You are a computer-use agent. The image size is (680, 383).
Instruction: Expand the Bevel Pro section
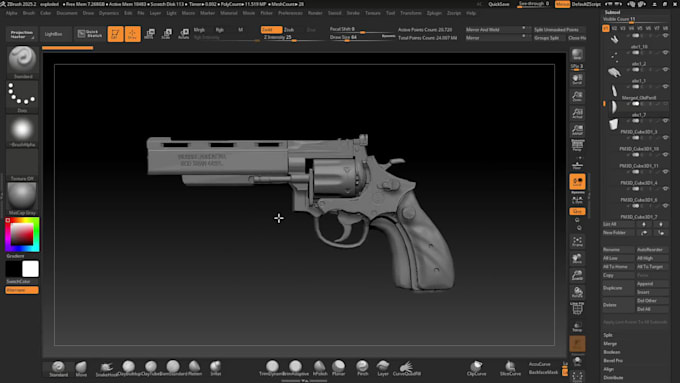[x=613, y=360]
